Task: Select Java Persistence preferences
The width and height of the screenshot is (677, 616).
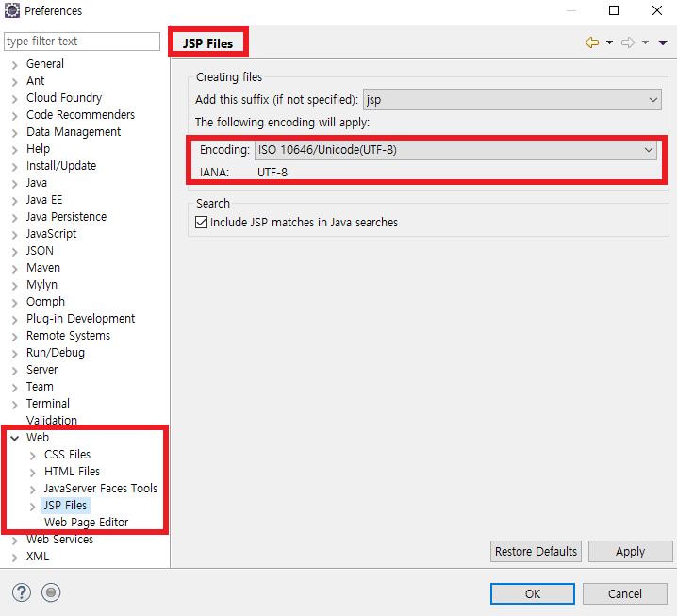Action: 66,216
